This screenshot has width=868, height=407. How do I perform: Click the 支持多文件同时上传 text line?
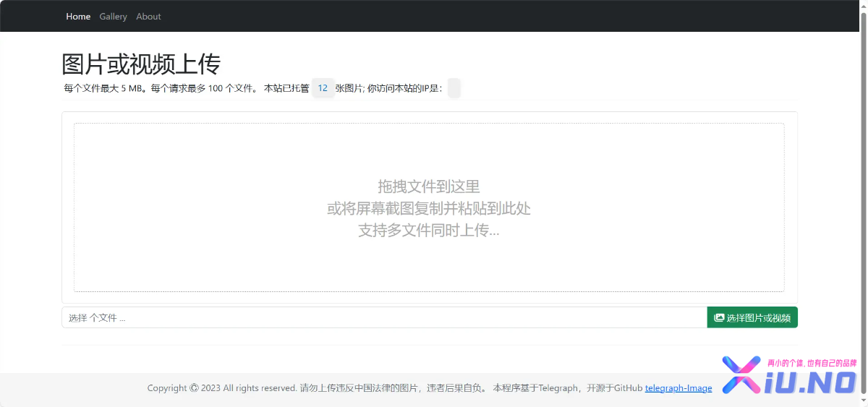[428, 231]
